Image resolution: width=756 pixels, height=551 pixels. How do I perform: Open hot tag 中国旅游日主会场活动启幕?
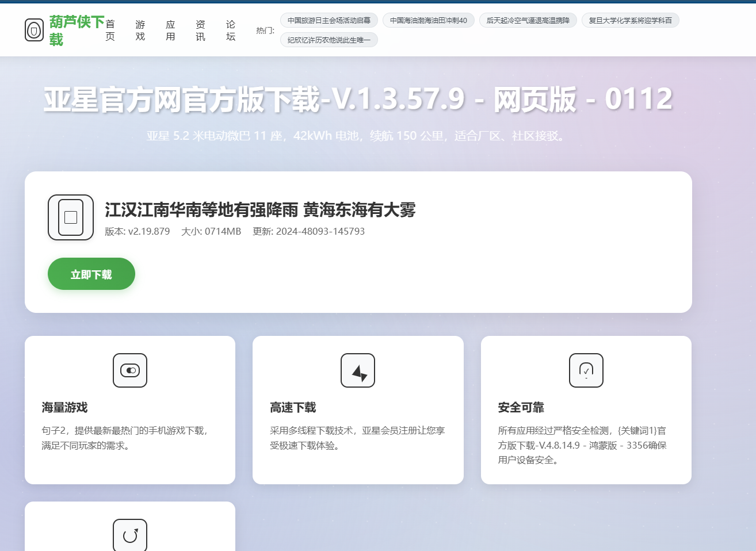point(329,20)
